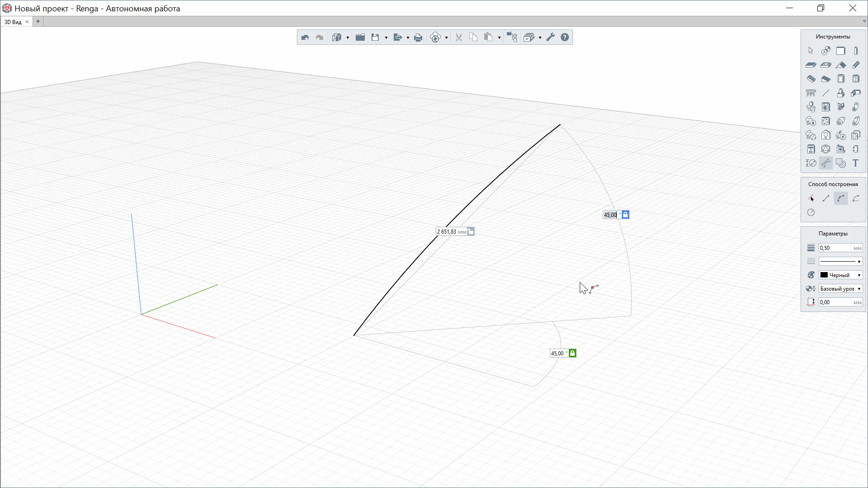The image size is (868, 488).
Task: Click the vertical offset 0,00 field
Action: click(840, 302)
